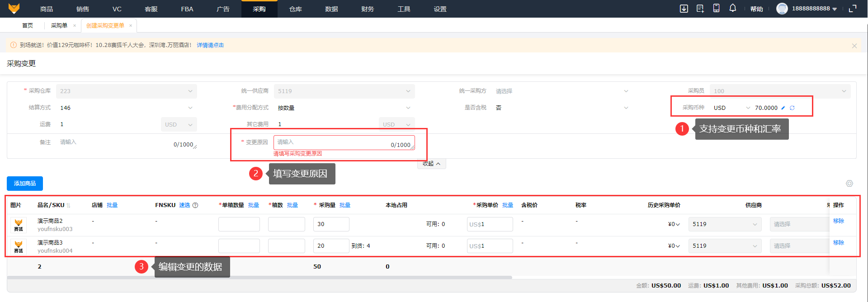This screenshot has height=302, width=868.
Task: Click the FNSKU help question mark icon
Action: pos(195,205)
